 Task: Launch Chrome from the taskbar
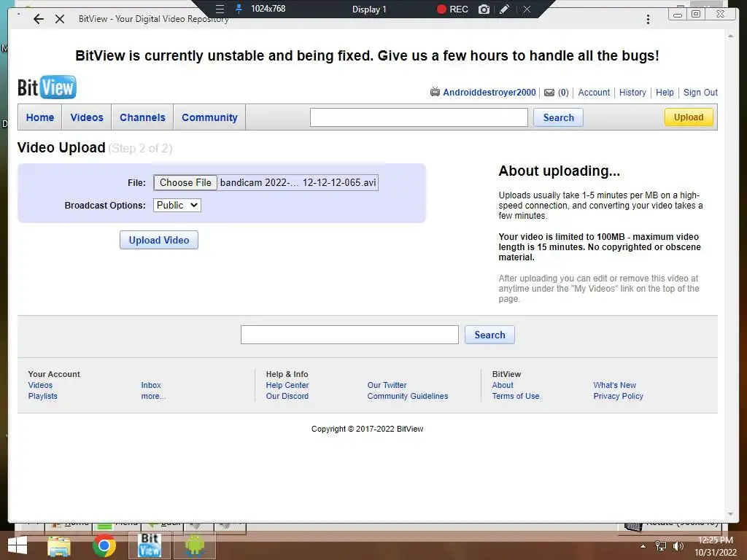coord(104,545)
